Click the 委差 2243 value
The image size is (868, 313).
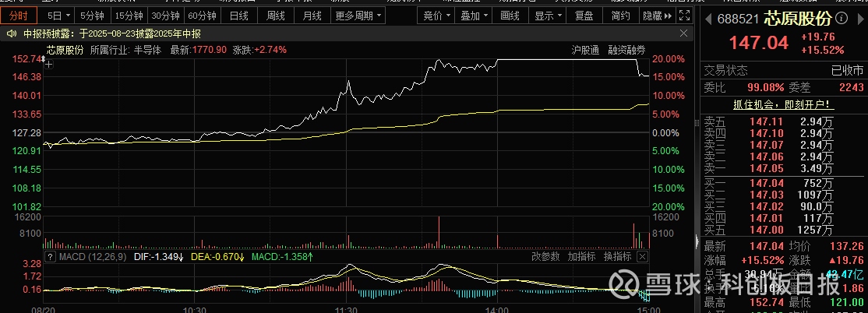point(851,87)
